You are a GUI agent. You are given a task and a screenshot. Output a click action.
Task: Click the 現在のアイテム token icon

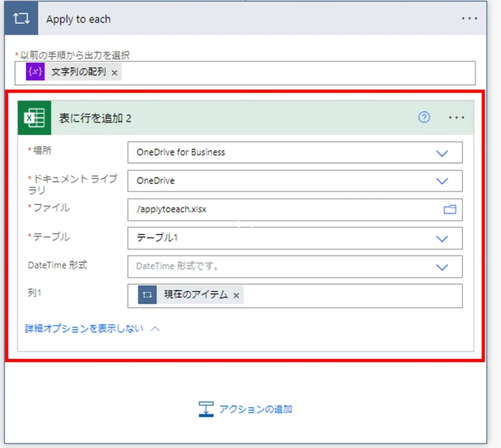(147, 295)
